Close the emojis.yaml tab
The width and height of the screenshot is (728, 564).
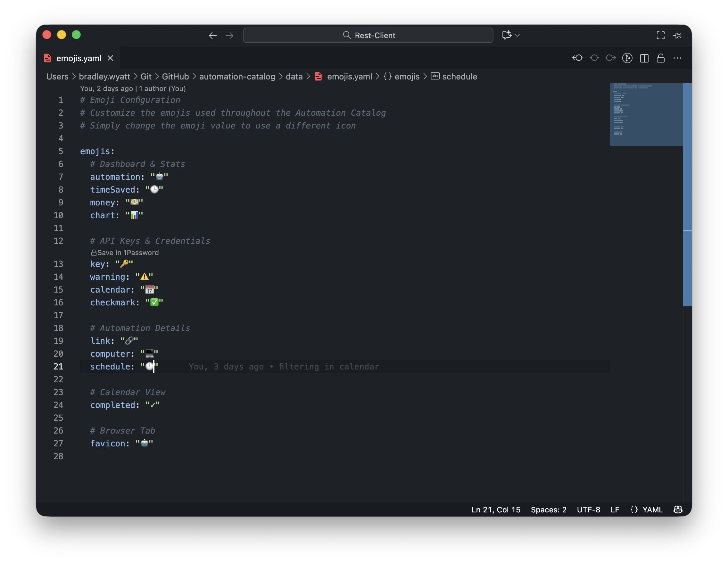tap(110, 58)
